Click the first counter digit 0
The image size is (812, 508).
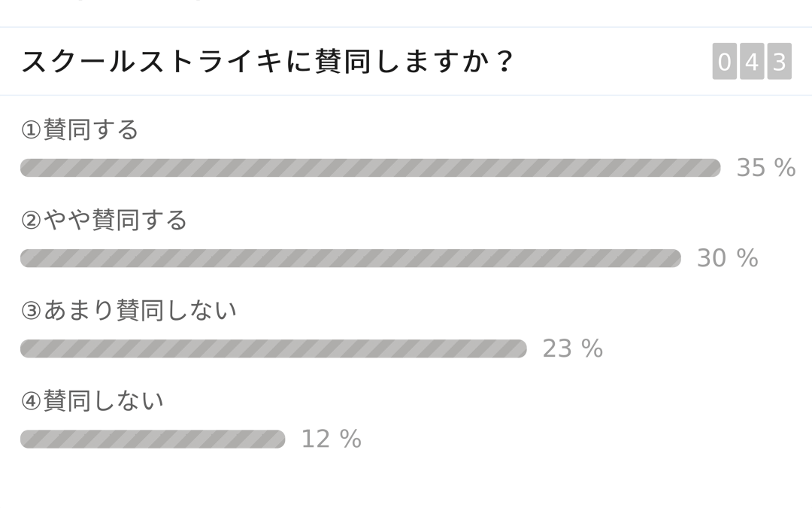click(725, 61)
